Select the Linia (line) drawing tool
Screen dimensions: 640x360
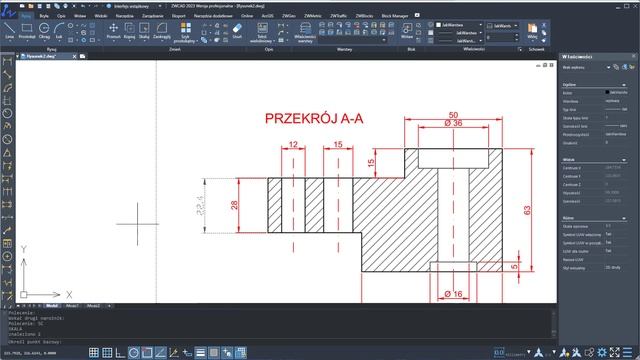point(9,31)
